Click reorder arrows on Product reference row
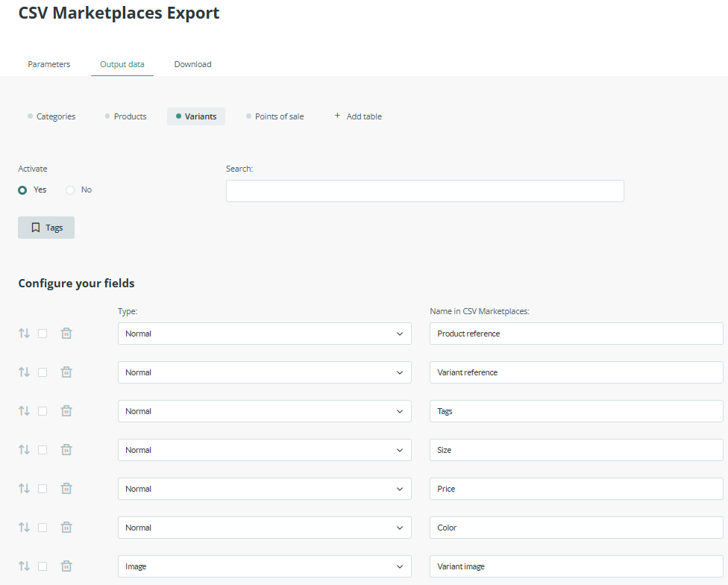 (x=24, y=334)
